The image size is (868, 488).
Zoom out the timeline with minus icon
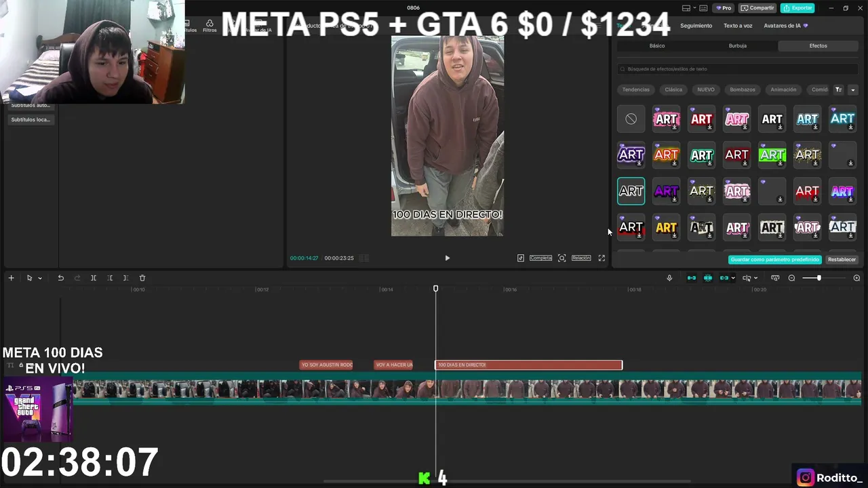pos(791,278)
